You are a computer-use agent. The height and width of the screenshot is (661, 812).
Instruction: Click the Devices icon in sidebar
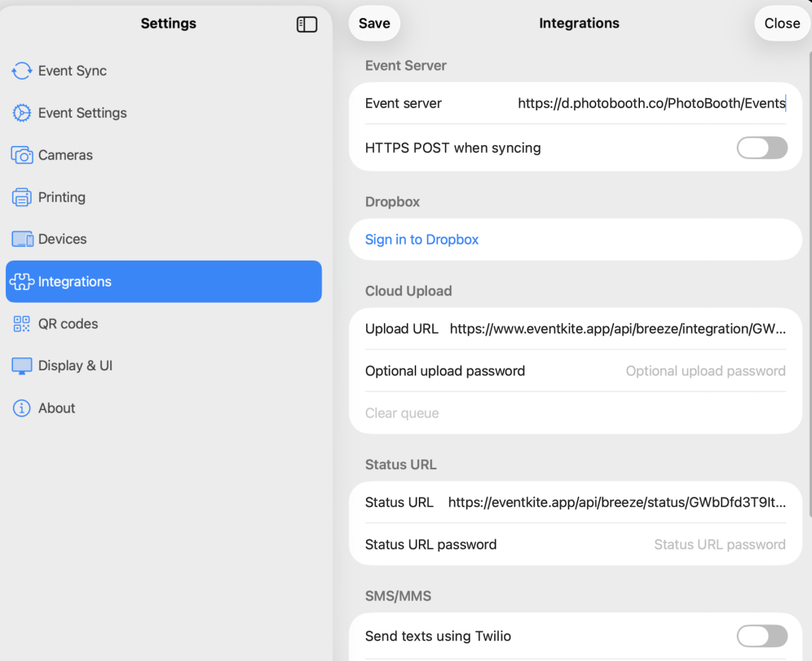coord(22,240)
